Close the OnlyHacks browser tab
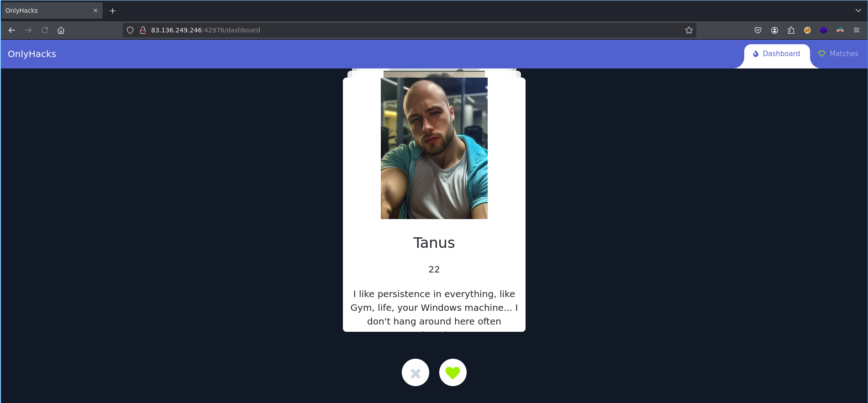 (x=95, y=10)
